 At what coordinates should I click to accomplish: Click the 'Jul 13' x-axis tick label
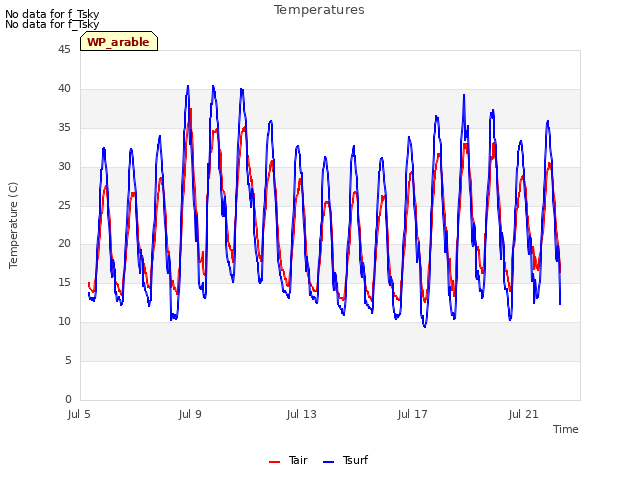click(301, 414)
